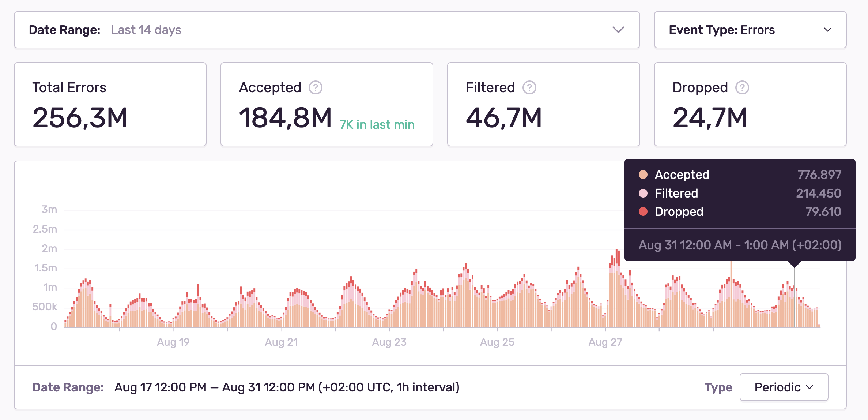
Task: Click the Aug 23 axis label
Action: 389,342
